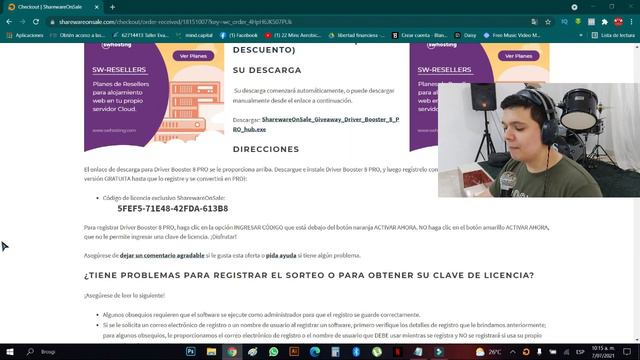Close the Checkout ShareWareOnSale tab
The width and height of the screenshot is (640, 360).
click(96, 7)
